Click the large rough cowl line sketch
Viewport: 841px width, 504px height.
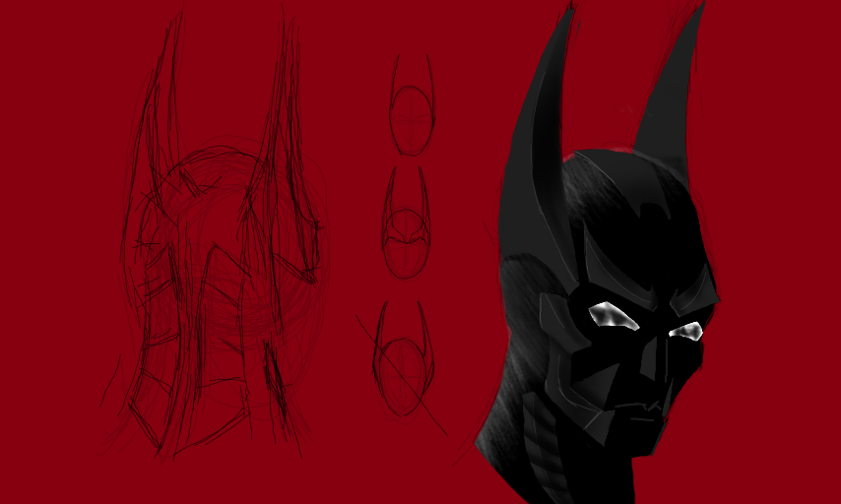pyautogui.click(x=215, y=236)
